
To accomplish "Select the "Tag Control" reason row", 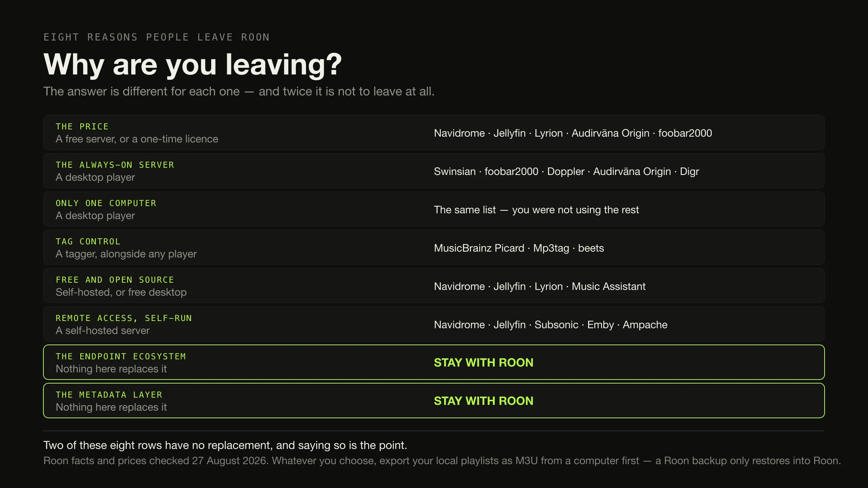I will click(434, 247).
